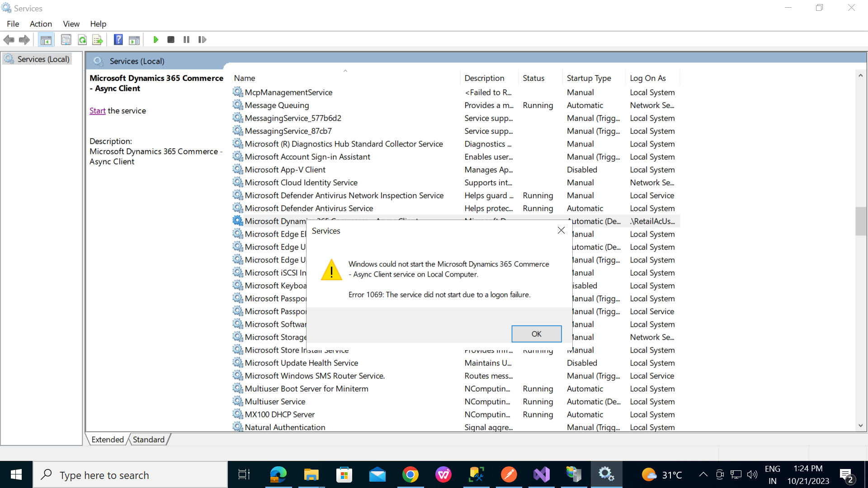
Task: Click the Services gear icon in taskbar
Action: click(606, 475)
